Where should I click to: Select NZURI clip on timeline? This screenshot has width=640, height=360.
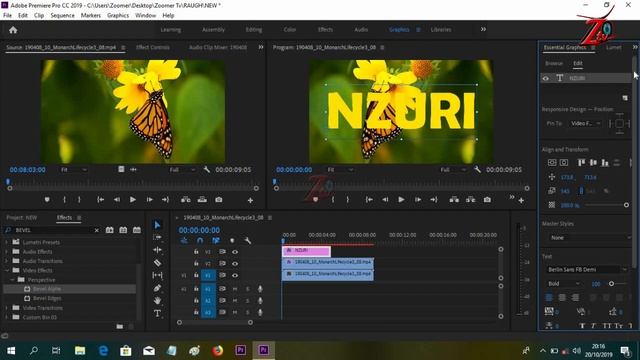306,251
